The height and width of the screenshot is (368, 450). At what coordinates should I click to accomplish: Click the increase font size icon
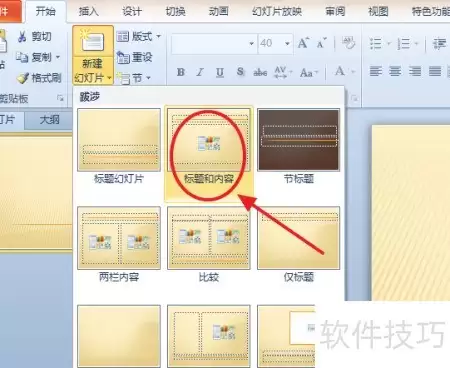point(303,43)
